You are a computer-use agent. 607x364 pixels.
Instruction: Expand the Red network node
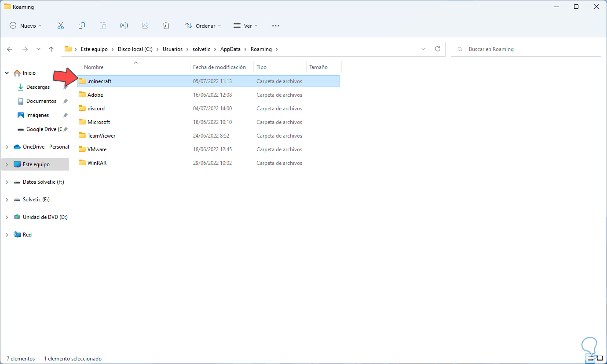(7, 235)
